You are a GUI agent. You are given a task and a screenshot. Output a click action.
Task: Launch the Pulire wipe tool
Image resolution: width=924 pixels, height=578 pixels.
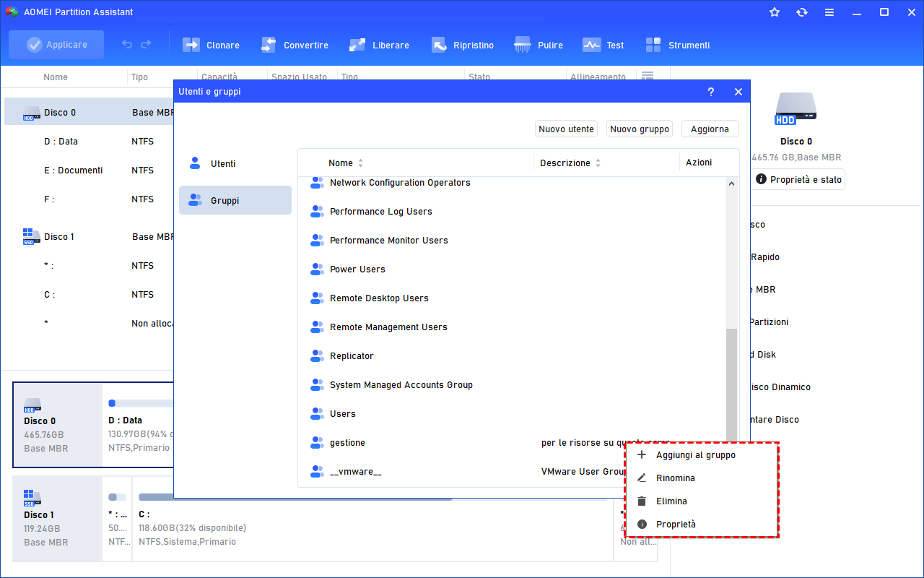tap(539, 45)
